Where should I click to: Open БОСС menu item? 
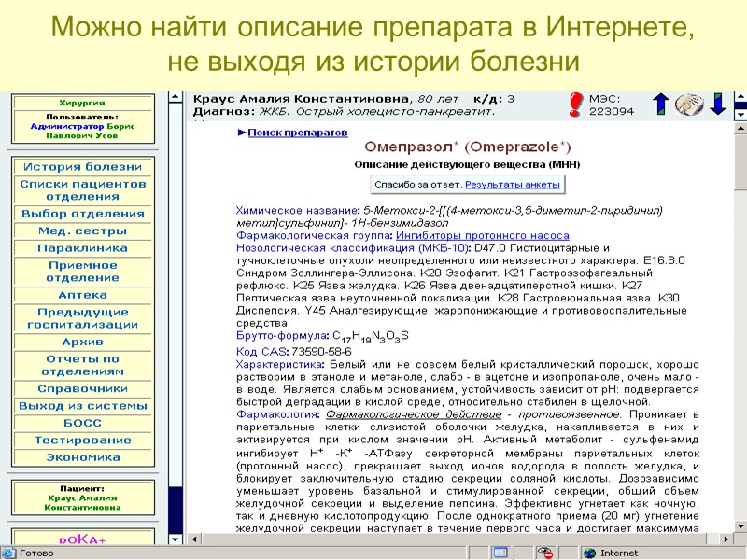coord(83,423)
